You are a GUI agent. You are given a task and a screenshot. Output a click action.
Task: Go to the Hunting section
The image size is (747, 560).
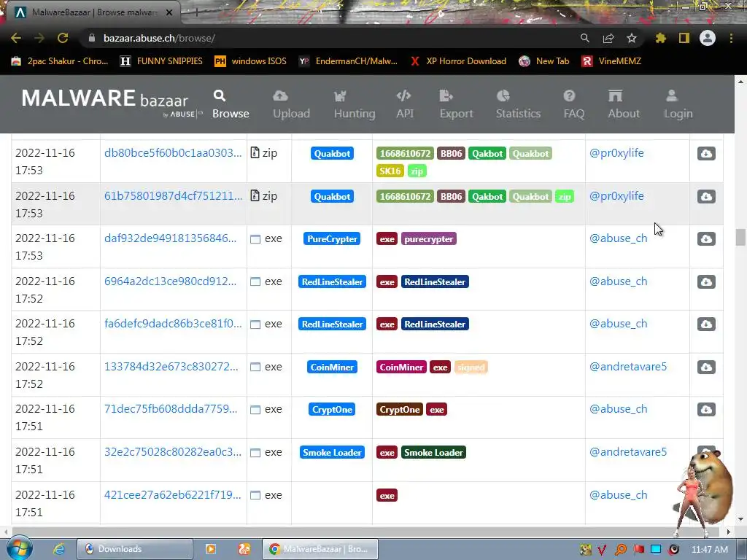(x=355, y=104)
